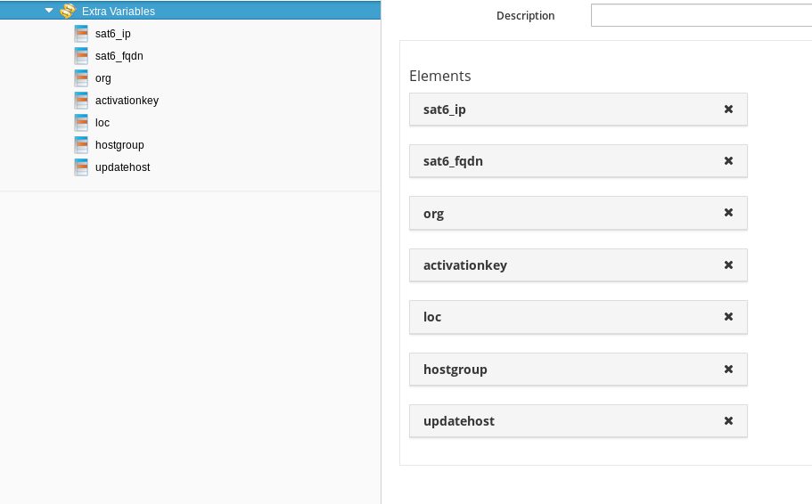Collapse the Extra Variables tree node
The image size is (812, 504).
point(49,11)
